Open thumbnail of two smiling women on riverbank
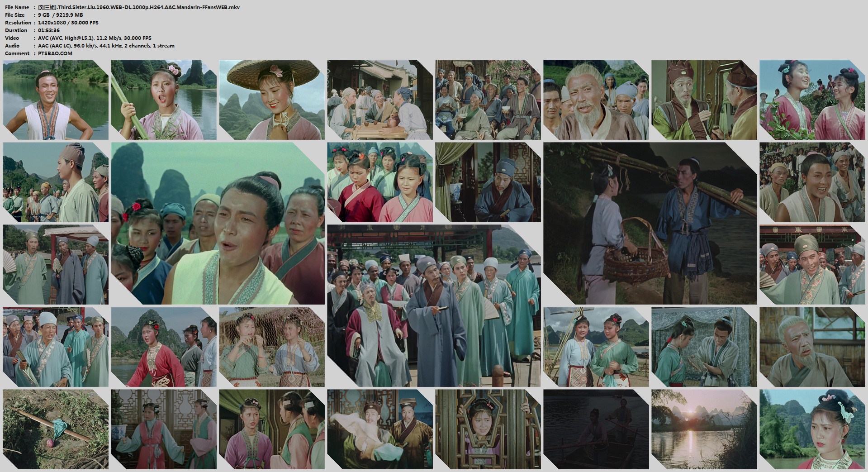This screenshot has height=472, width=868. (596, 347)
